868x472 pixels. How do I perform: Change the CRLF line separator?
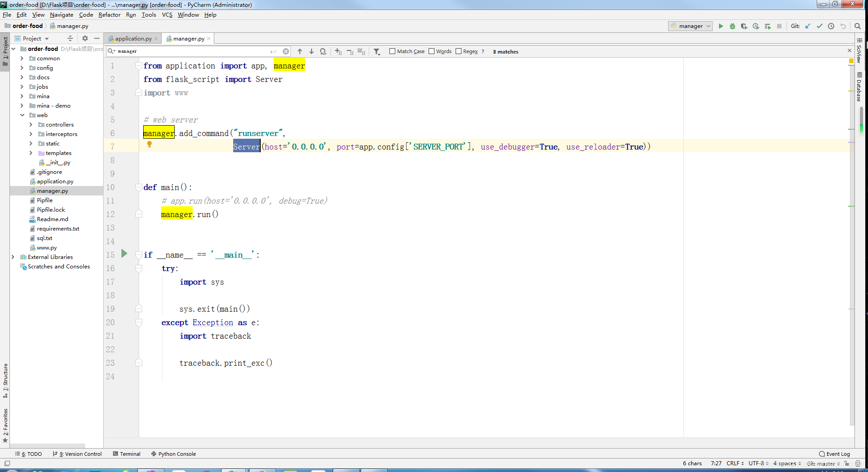(x=735, y=463)
